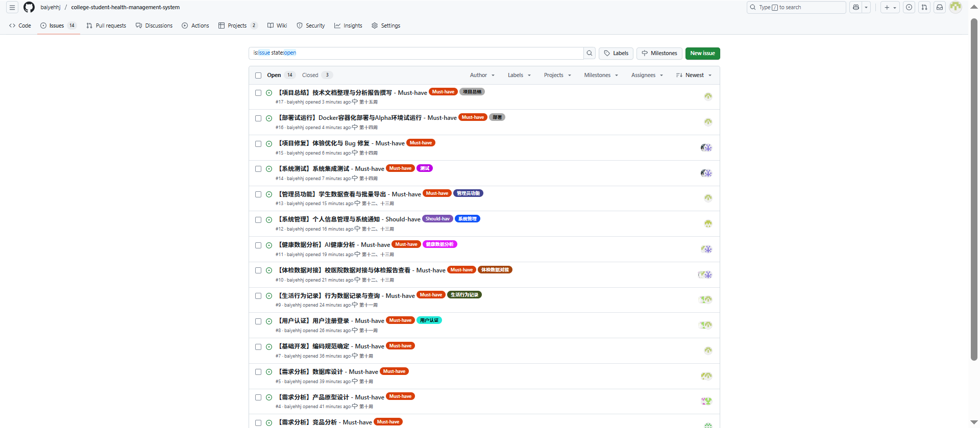Go to GitHub home via Octocat logo
980x428 pixels.
[x=29, y=8]
